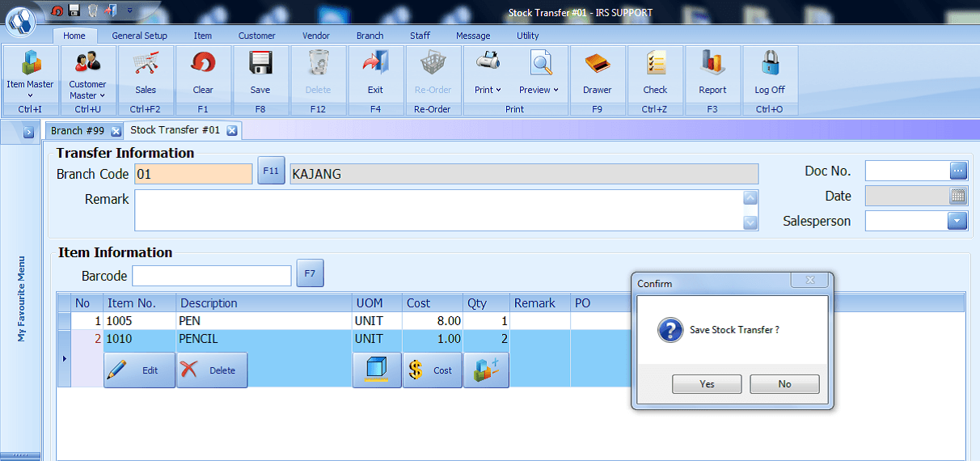Screen dimensions: 980x461
Task: Click the 8.00 cost cell
Action: [x=433, y=321]
